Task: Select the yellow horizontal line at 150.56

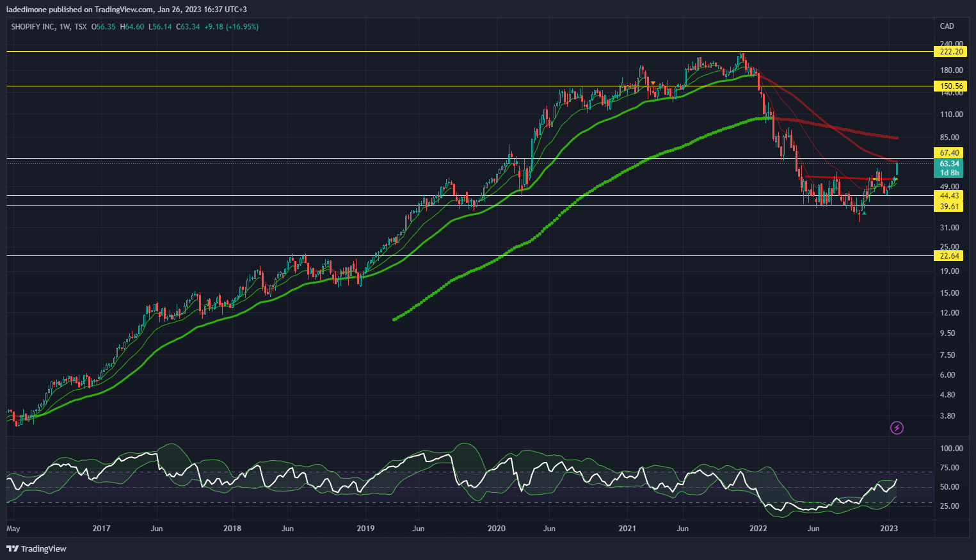Action: [x=470, y=86]
